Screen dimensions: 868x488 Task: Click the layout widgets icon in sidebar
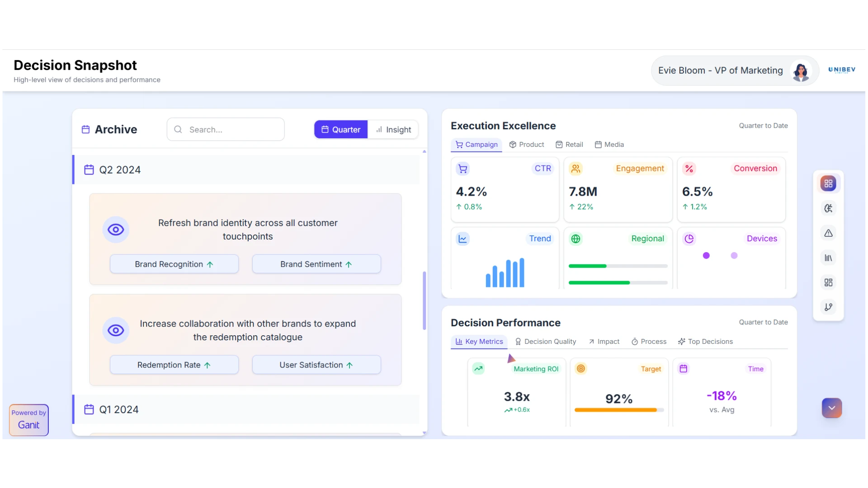(828, 282)
